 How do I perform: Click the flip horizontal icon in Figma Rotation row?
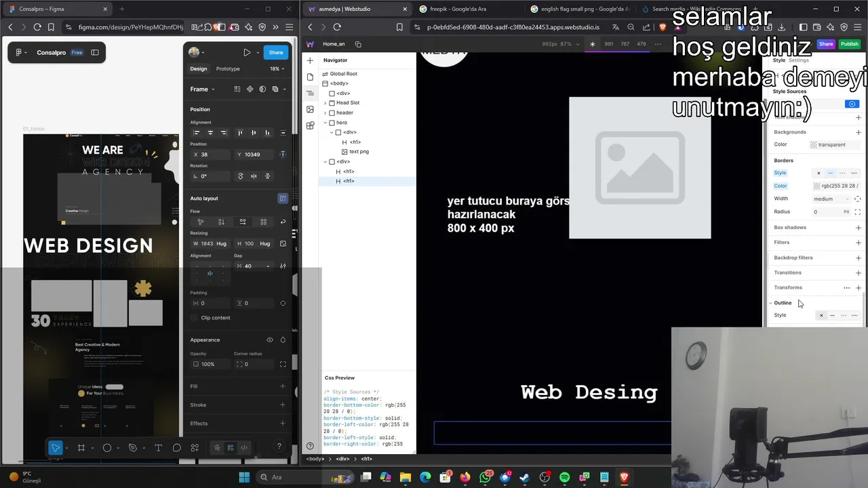coord(254,176)
